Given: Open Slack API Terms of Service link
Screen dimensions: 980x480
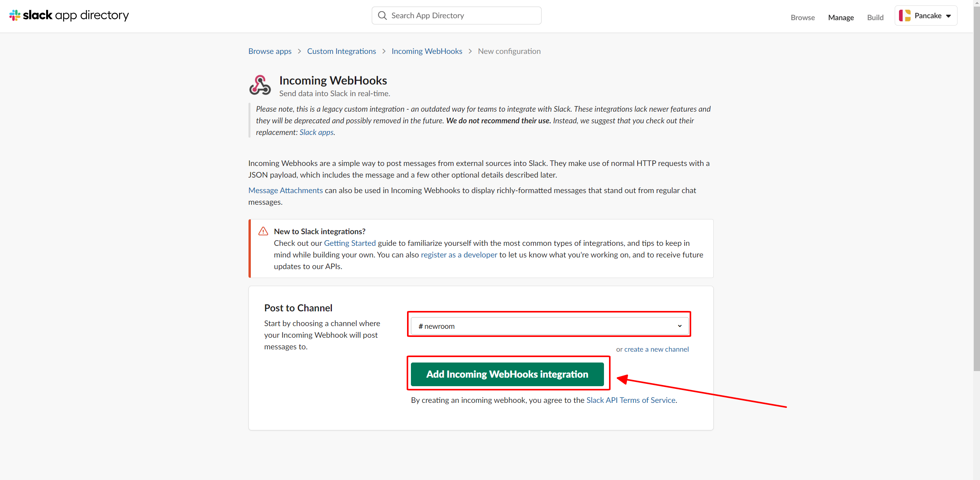Looking at the screenshot, I should (631, 400).
